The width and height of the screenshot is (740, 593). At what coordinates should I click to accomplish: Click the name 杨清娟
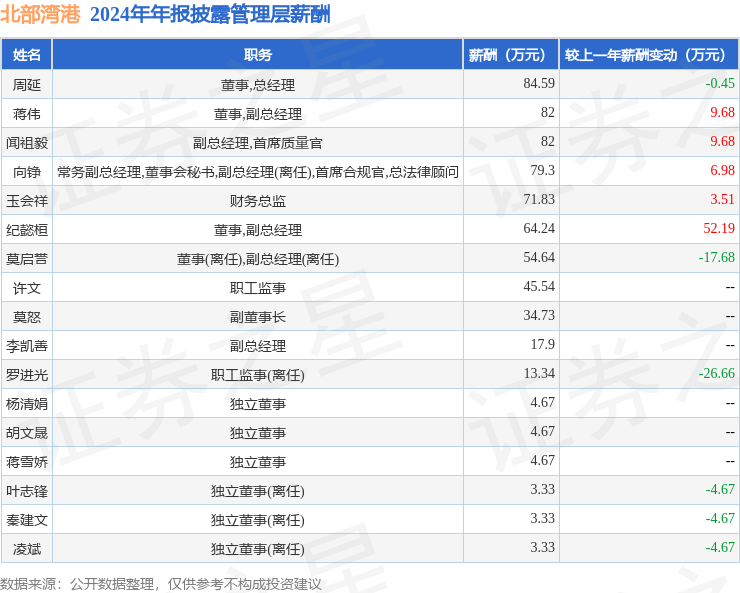coord(27,404)
